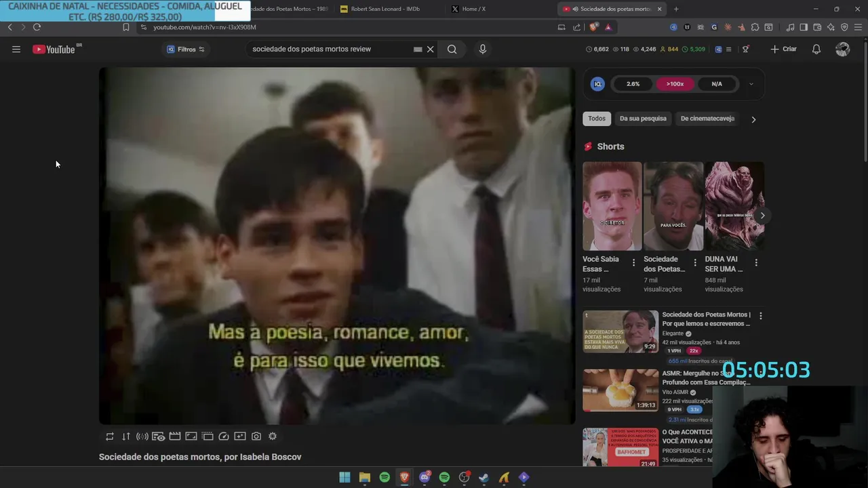Open video filters sparkle icon

240,436
